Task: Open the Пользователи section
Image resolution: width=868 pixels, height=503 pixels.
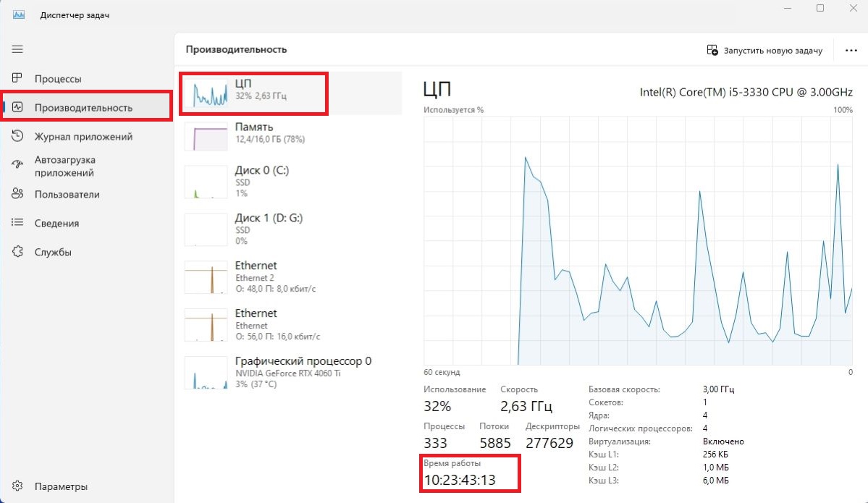Action: click(x=67, y=194)
